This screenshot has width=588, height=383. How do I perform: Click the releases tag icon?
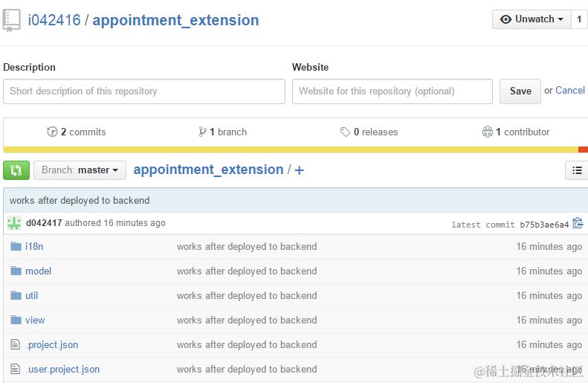click(345, 132)
